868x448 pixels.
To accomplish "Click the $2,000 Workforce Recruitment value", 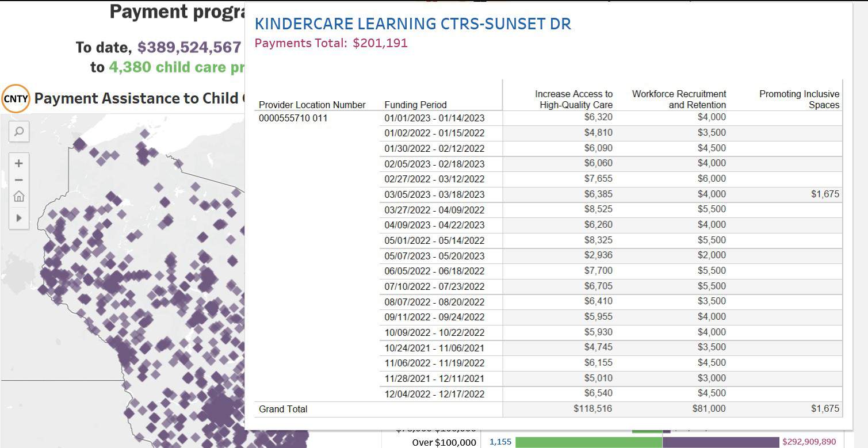I will point(712,255).
